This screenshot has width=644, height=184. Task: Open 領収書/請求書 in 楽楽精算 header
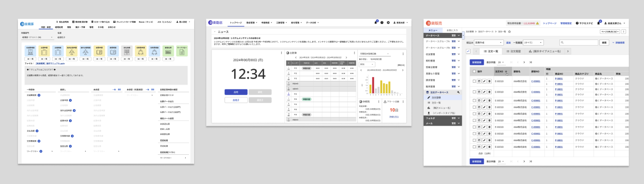tap(80, 22)
